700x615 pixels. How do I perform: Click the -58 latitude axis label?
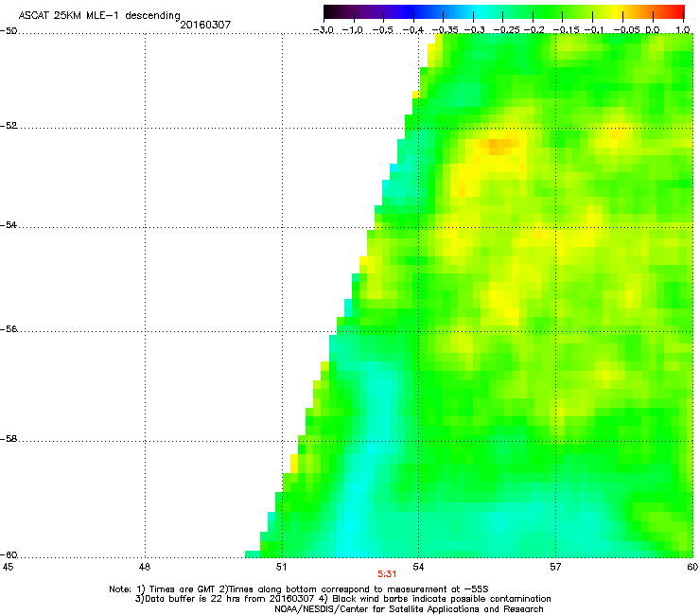9,439
